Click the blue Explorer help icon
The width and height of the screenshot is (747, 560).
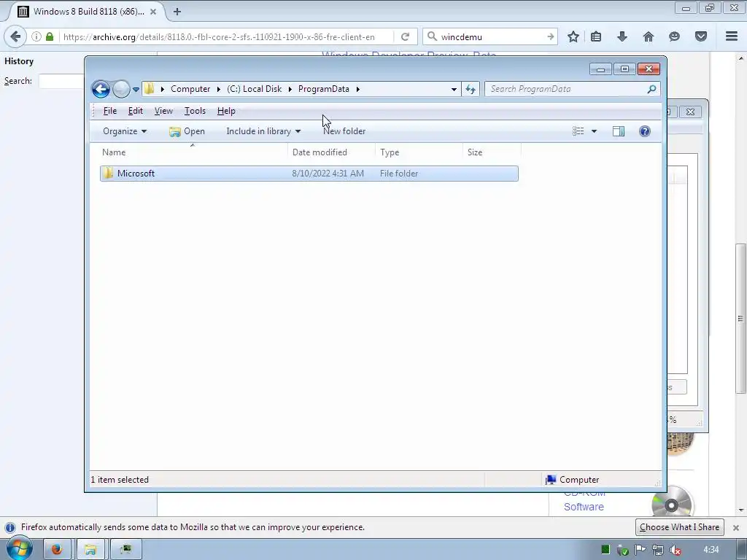pos(645,131)
